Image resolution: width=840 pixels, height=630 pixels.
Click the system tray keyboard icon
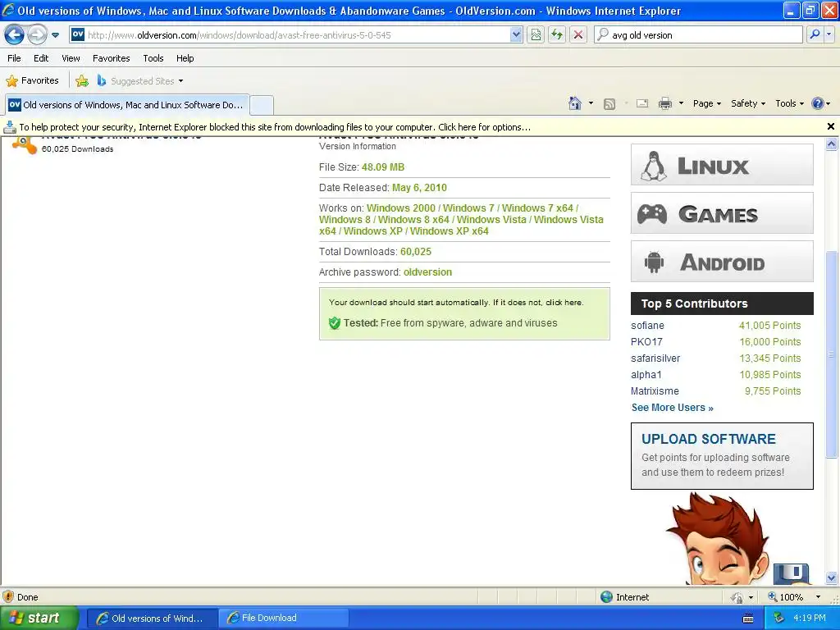[x=748, y=619]
